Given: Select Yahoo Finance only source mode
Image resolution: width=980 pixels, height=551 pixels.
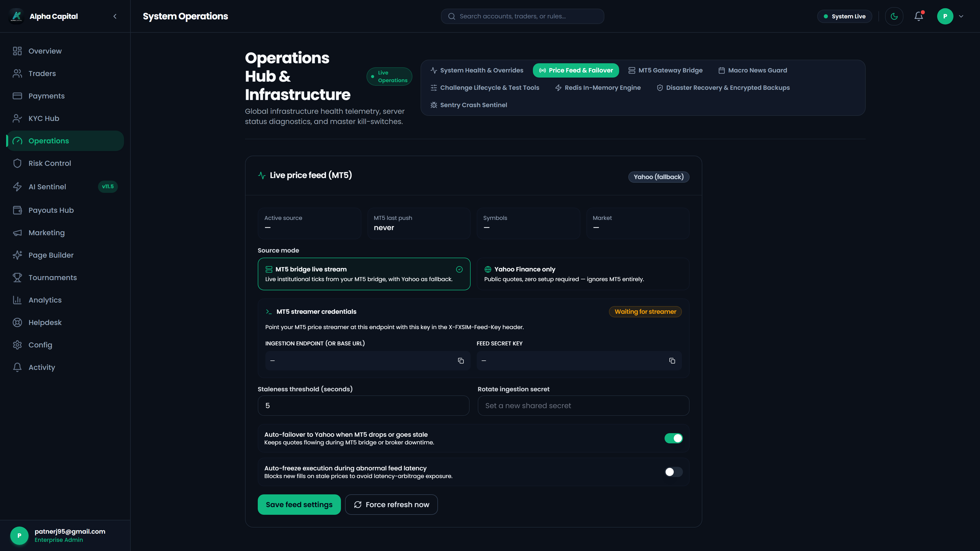Looking at the screenshot, I should pos(583,274).
